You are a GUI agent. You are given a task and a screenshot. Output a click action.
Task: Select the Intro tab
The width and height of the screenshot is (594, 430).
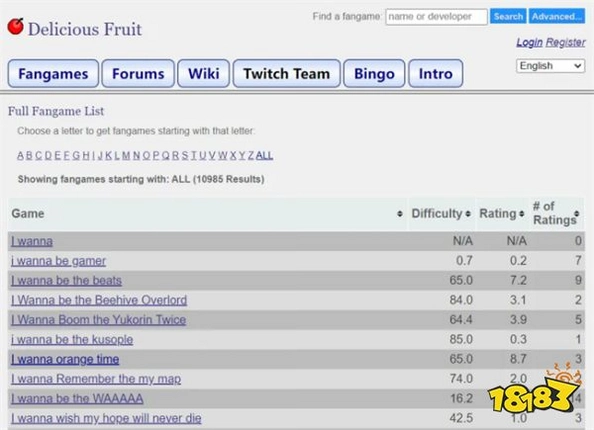coord(436,73)
